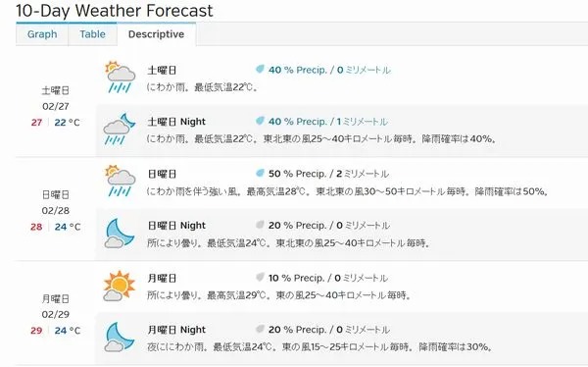Click the 月曜日 Night description text
The width and height of the screenshot is (588, 367).
pos(319,346)
